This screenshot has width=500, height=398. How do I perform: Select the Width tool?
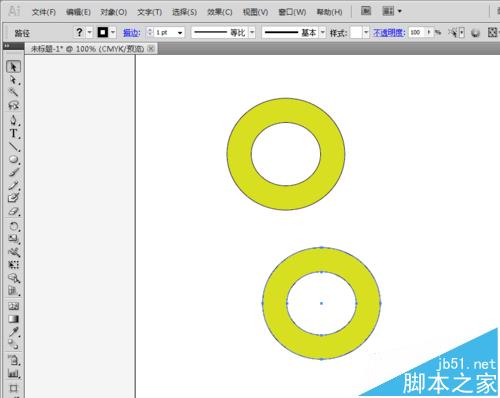coord(13,252)
